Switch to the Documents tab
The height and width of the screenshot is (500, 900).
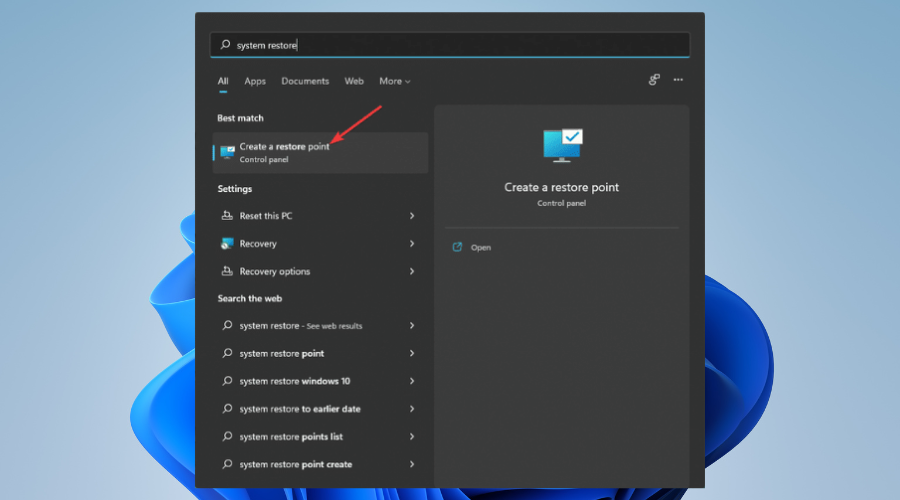coord(305,81)
